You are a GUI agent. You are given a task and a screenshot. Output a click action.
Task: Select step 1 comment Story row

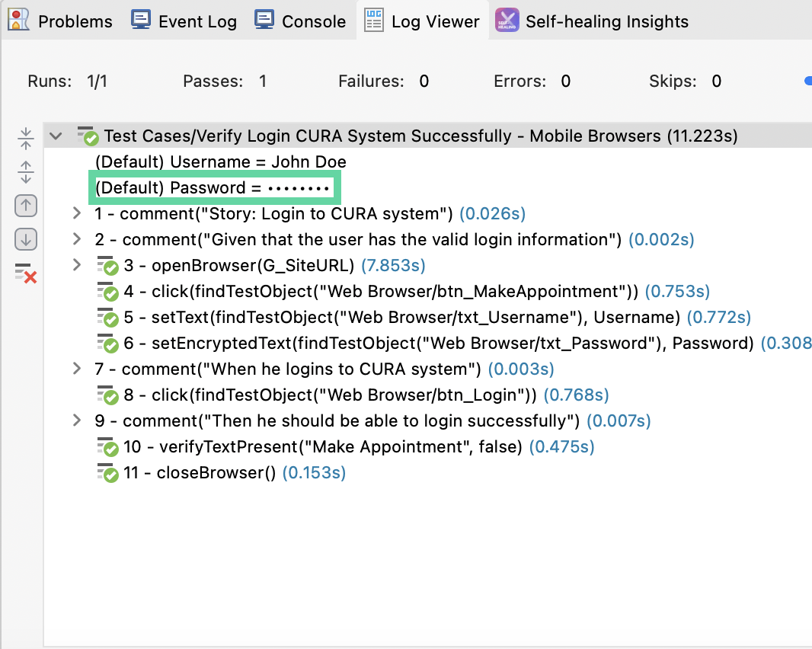pos(310,213)
